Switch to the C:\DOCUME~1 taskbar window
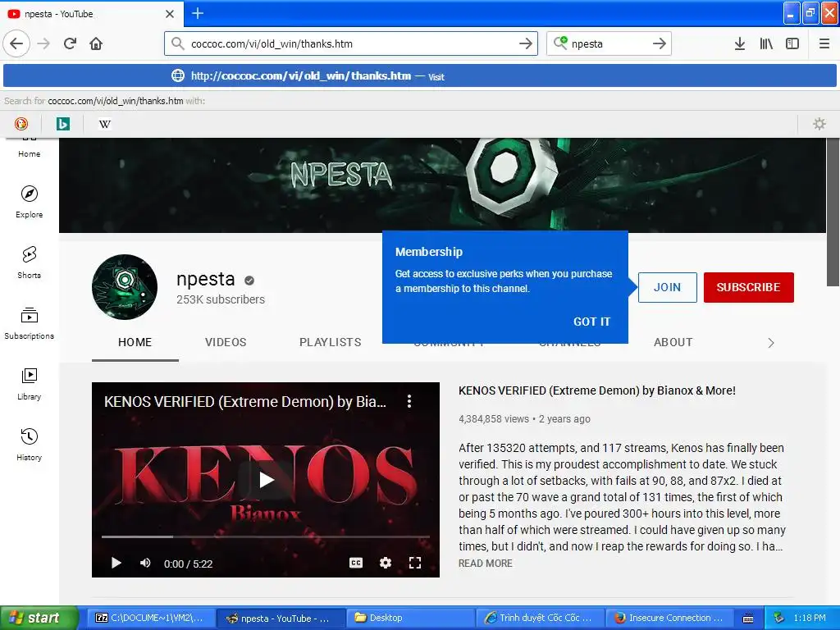840x630 pixels. [151, 618]
